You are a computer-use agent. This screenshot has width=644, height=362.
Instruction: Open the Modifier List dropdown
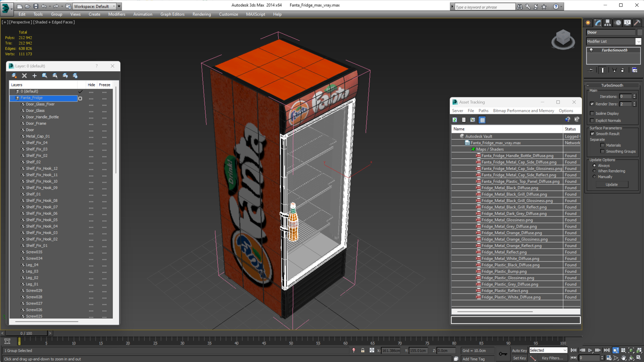tap(639, 42)
